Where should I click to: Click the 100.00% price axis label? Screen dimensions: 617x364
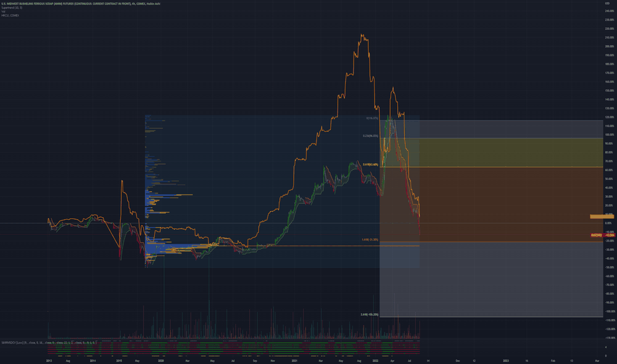(x=609, y=134)
